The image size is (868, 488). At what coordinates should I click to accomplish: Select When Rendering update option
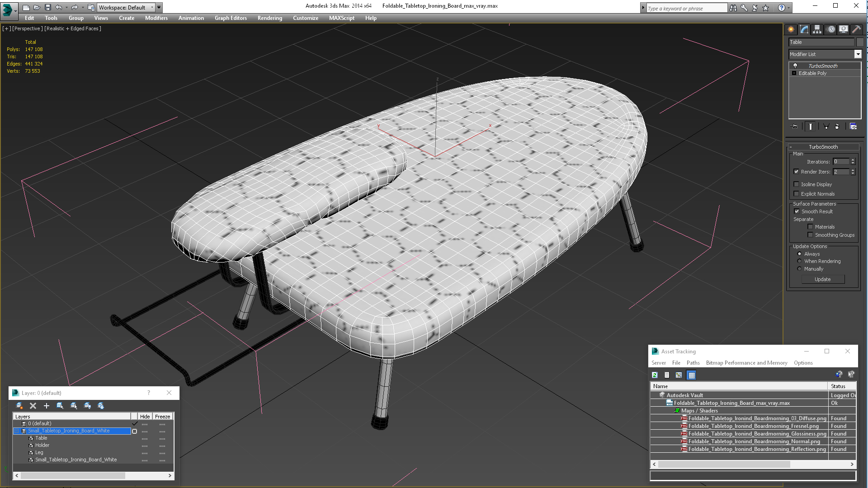[799, 261]
